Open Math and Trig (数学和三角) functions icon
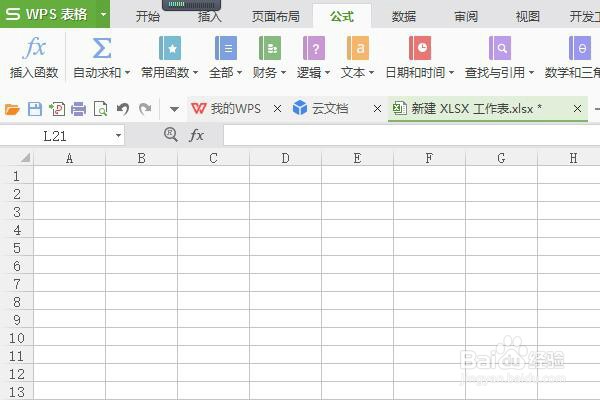600x400 pixels. (x=580, y=48)
